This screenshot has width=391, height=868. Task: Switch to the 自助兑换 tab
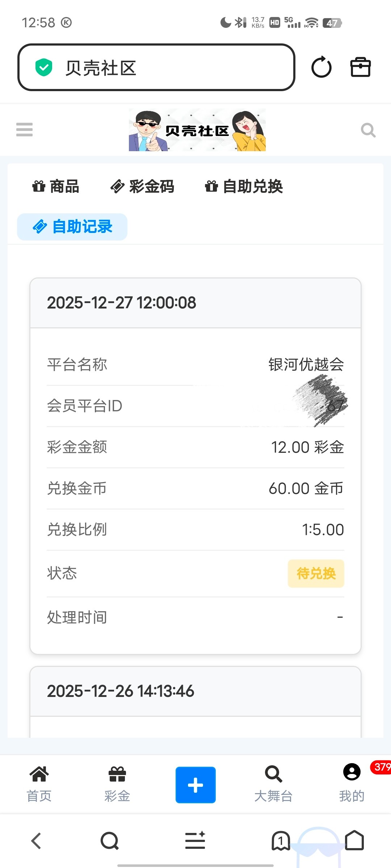click(x=244, y=187)
